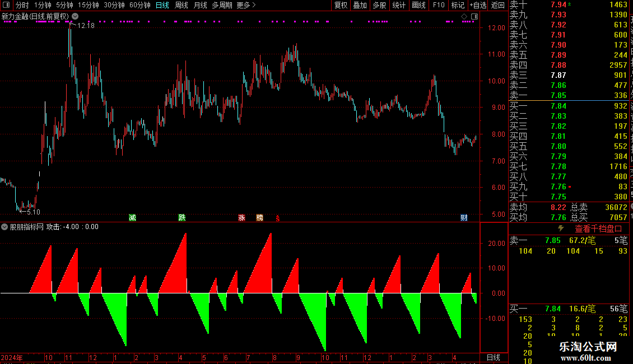Select the 周线 weekly period
Viewport: 633px width, 364px height.
181,5
